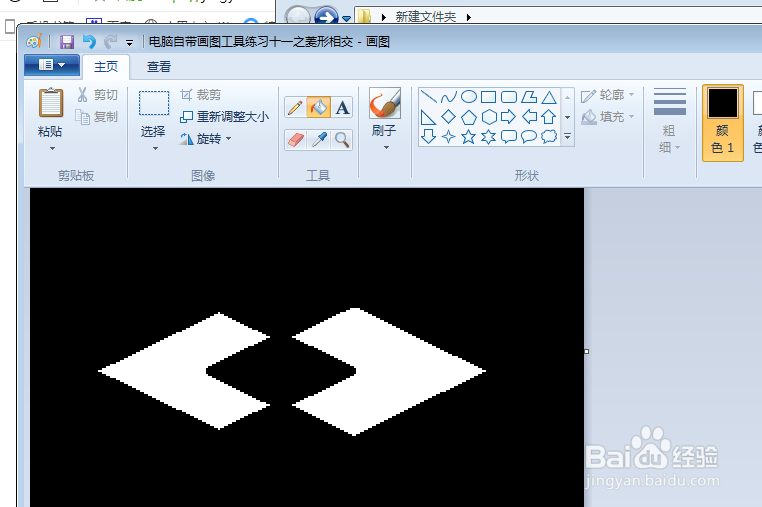The height and width of the screenshot is (507, 762).
Task: Choose the Right arrow shape
Action: point(509,117)
